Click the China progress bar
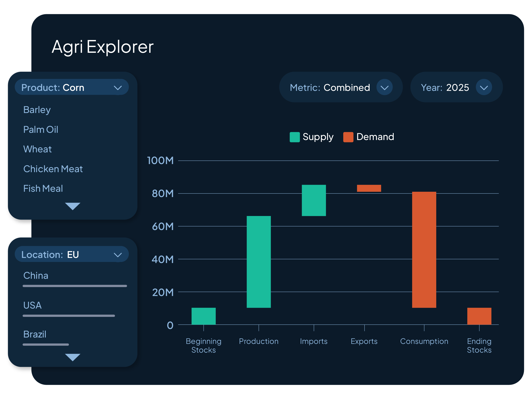 tap(74, 286)
